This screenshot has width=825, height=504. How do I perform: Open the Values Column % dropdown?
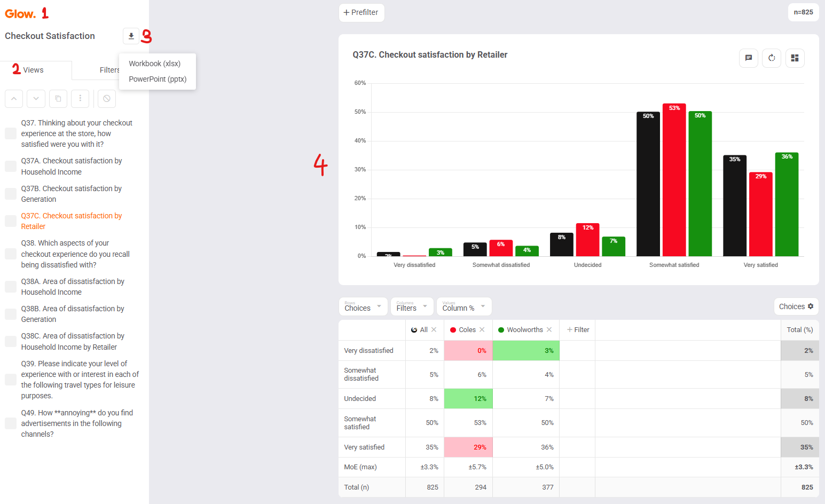[x=464, y=306]
